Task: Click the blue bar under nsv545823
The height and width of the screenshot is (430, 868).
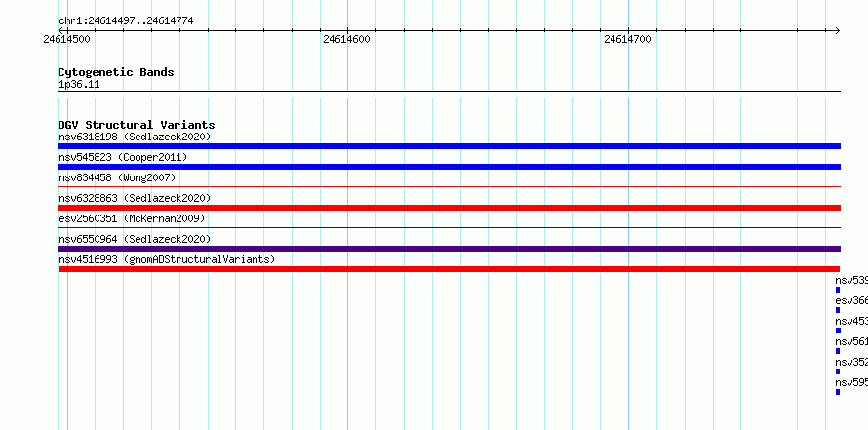Action: pos(449,167)
